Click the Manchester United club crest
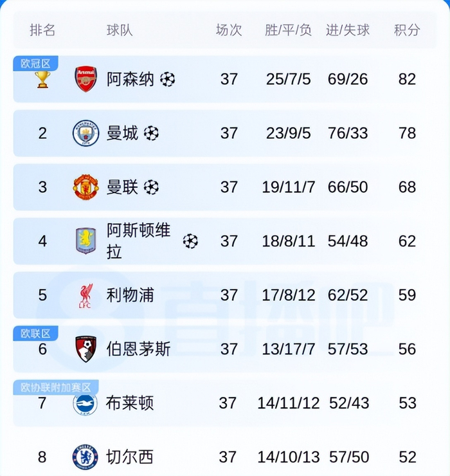This screenshot has height=476, width=450. click(x=86, y=187)
